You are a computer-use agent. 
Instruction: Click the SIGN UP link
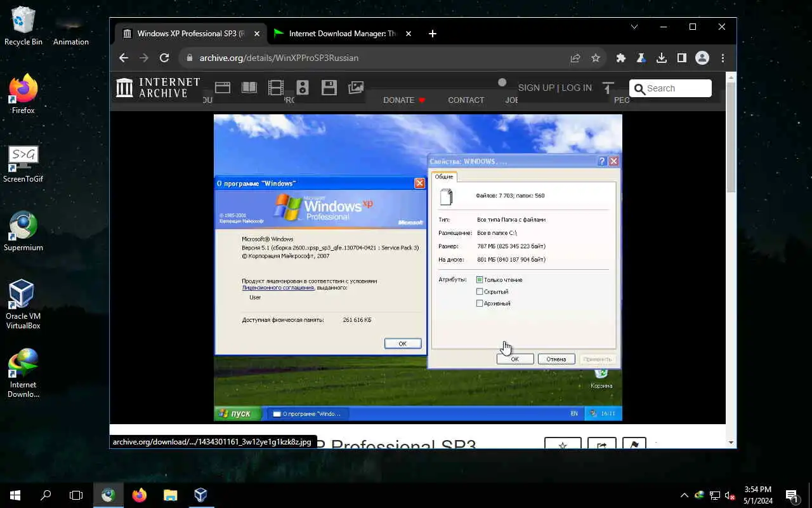tap(536, 88)
